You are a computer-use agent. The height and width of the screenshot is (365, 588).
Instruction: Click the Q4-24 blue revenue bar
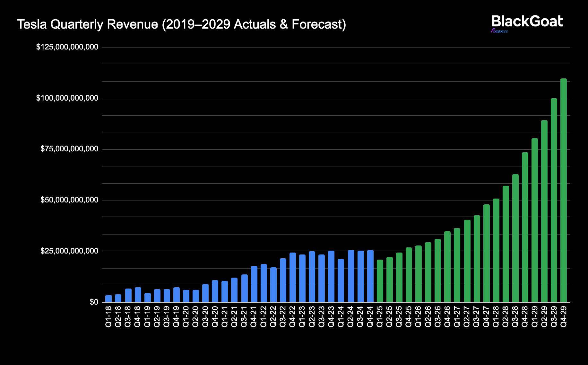370,276
